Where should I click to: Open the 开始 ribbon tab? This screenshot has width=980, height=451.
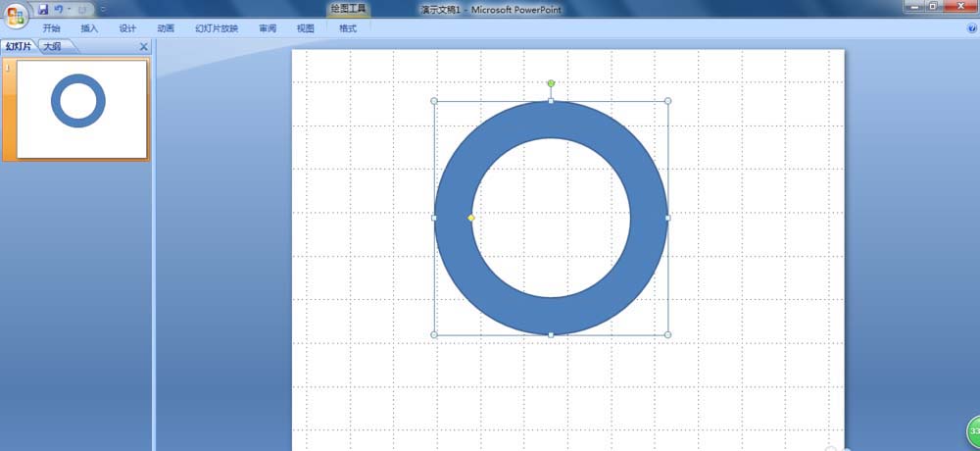pyautogui.click(x=51, y=28)
